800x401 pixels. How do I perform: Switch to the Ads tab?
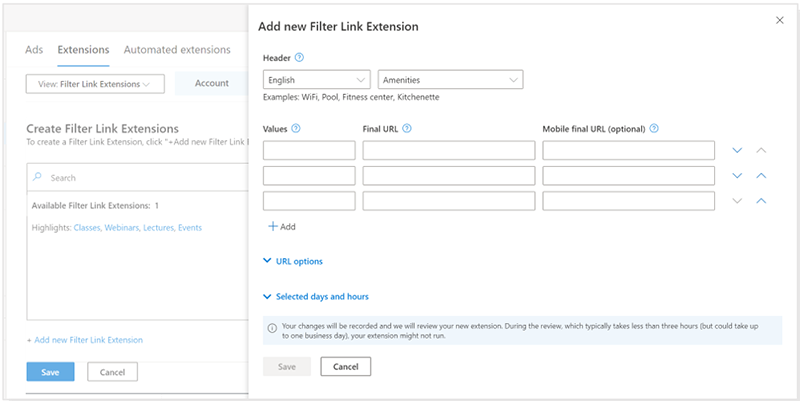pyautogui.click(x=34, y=49)
